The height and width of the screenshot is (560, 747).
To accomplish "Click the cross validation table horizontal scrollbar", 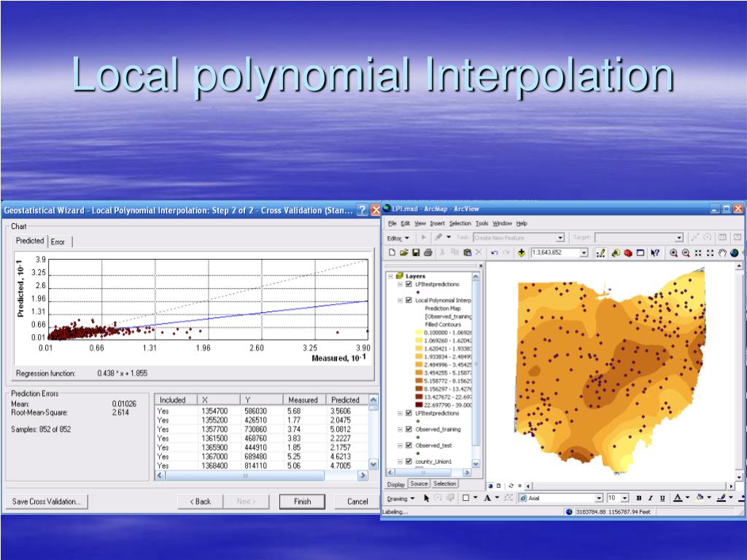I will [261, 475].
